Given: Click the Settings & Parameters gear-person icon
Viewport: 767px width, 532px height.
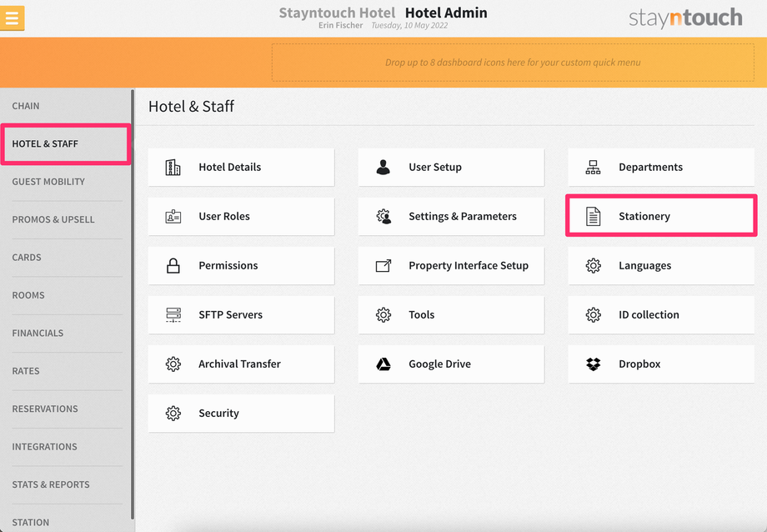Looking at the screenshot, I should coord(383,216).
